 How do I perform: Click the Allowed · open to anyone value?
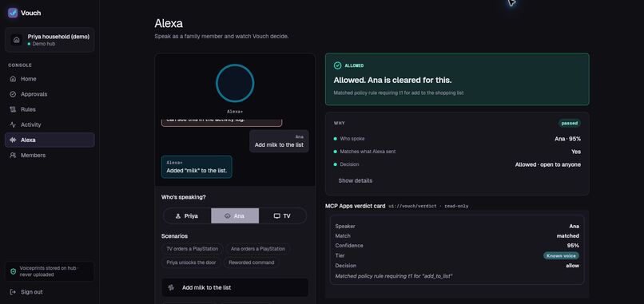(548, 164)
